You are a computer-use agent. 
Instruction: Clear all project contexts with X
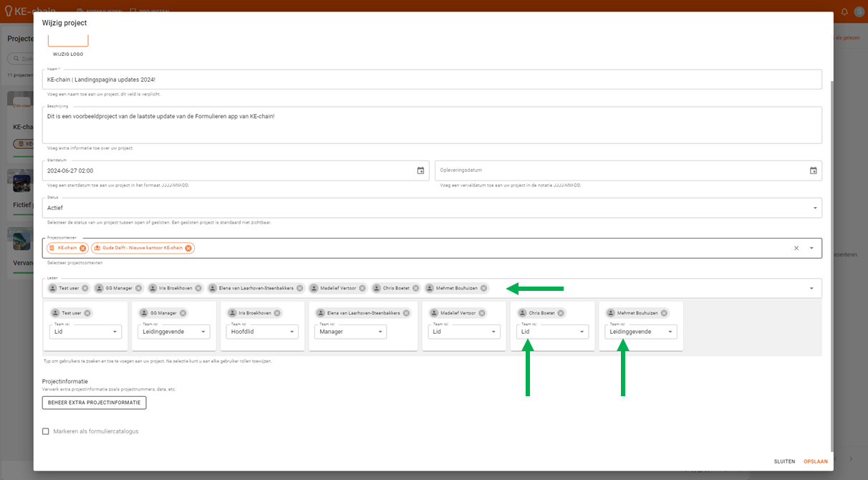click(x=796, y=248)
